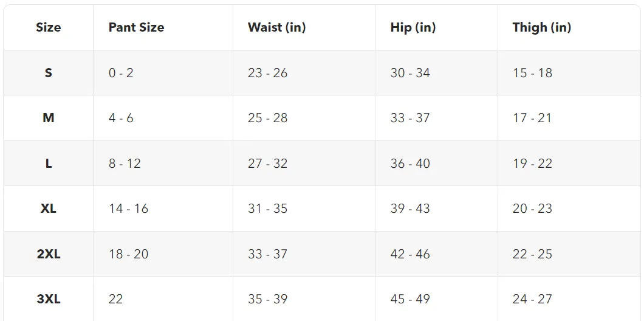This screenshot has height=321, width=644.
Task: Click waist value 35 - 39
Action: click(267, 299)
